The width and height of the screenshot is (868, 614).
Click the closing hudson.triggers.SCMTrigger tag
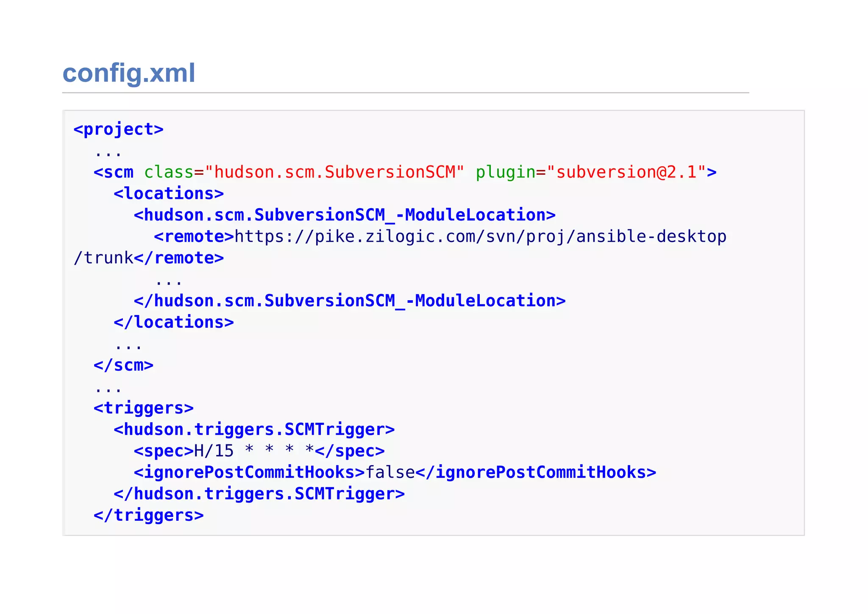click(259, 494)
